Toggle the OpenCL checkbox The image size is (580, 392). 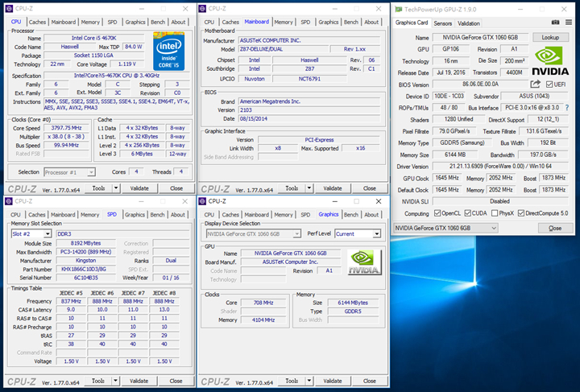(437, 213)
